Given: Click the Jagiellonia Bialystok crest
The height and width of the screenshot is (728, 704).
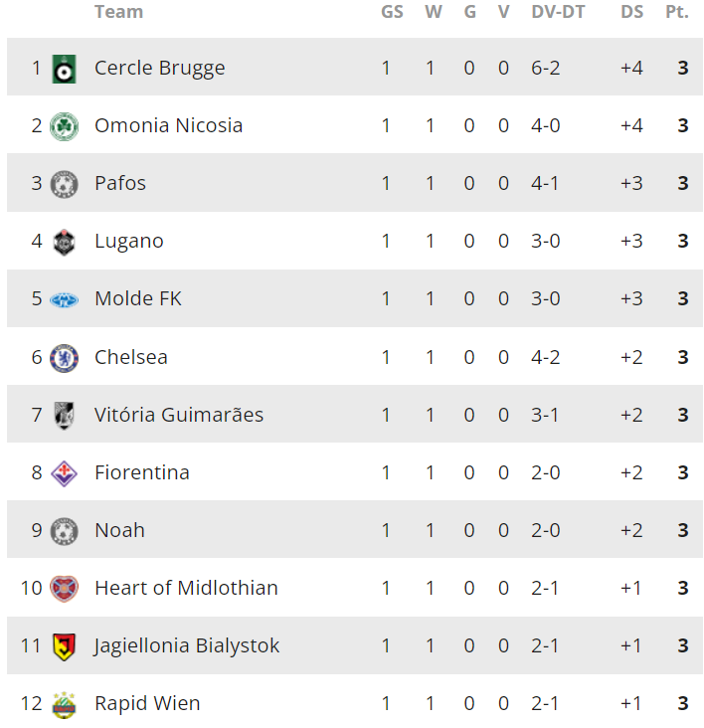Looking at the screenshot, I should coord(64,645).
